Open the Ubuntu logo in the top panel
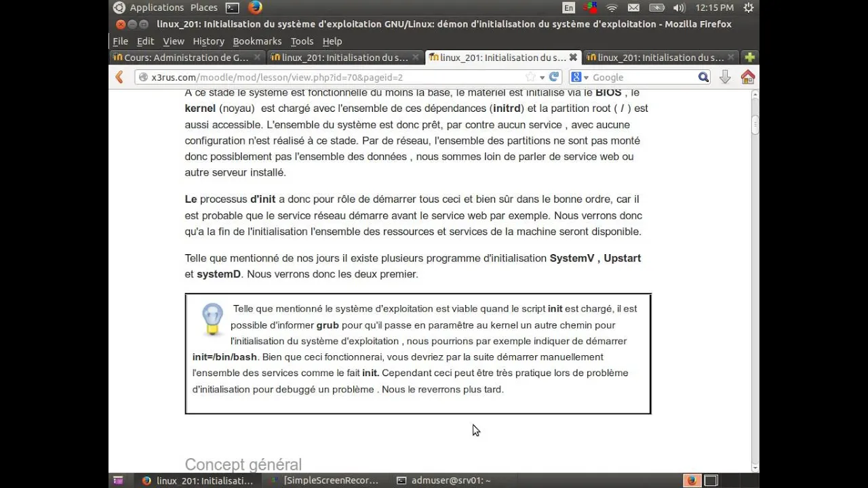868x488 pixels. click(x=119, y=7)
